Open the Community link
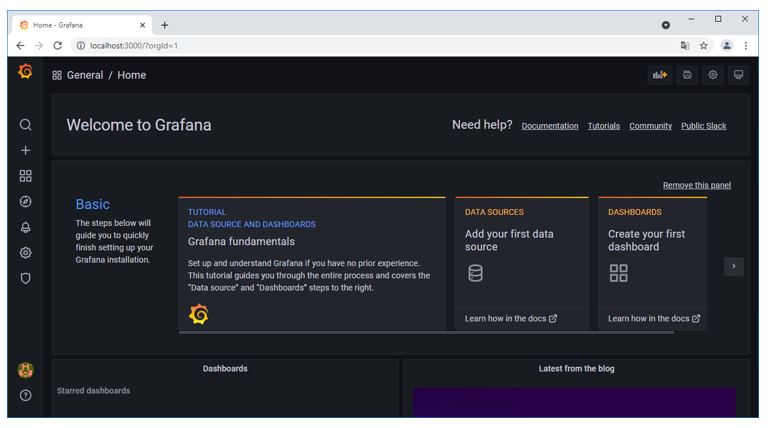This screenshot has height=428, width=770. [650, 126]
